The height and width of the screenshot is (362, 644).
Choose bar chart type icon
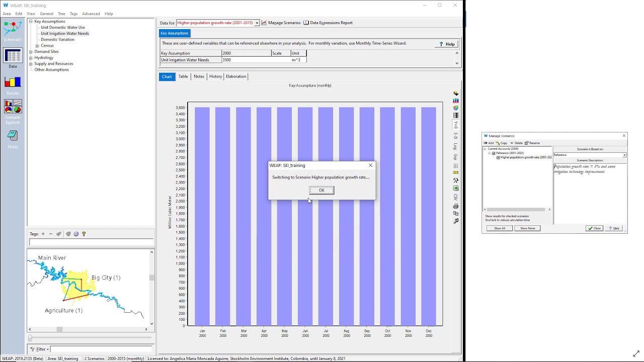pos(456,101)
